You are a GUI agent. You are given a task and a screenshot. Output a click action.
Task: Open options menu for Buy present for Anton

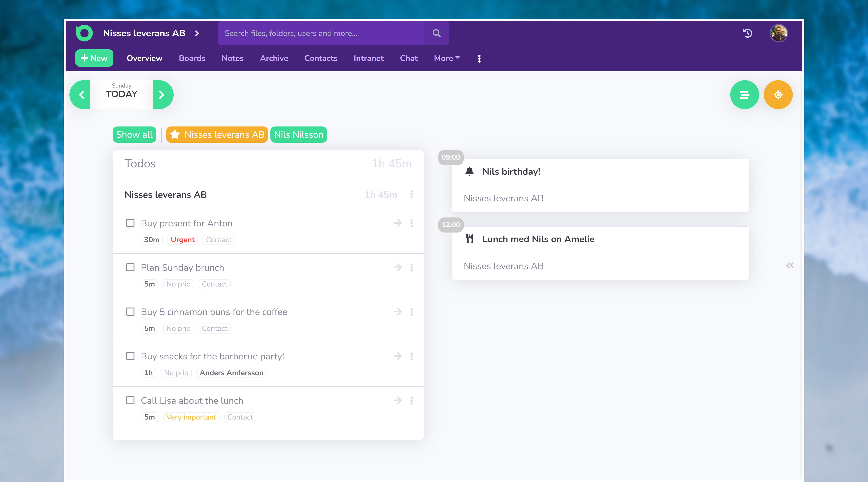411,223
